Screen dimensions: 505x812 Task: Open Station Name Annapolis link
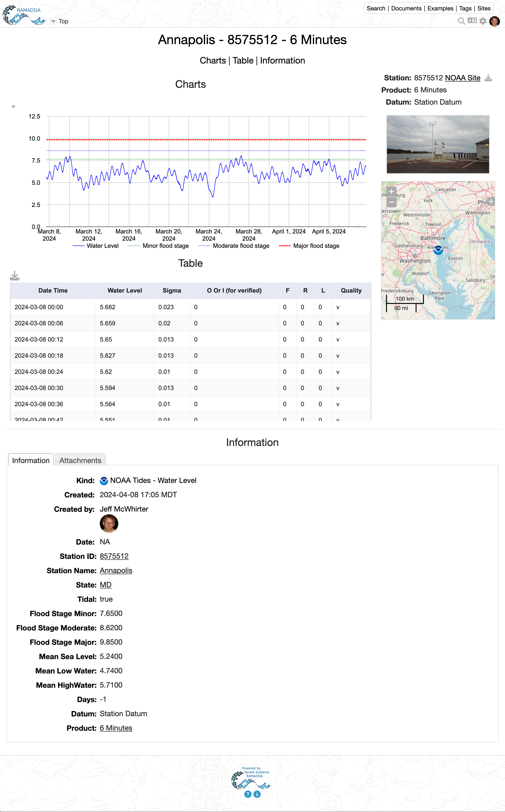[116, 571]
